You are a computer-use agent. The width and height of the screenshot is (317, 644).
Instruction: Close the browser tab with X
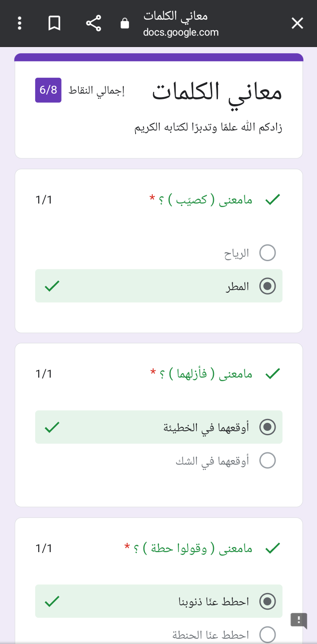click(x=298, y=23)
